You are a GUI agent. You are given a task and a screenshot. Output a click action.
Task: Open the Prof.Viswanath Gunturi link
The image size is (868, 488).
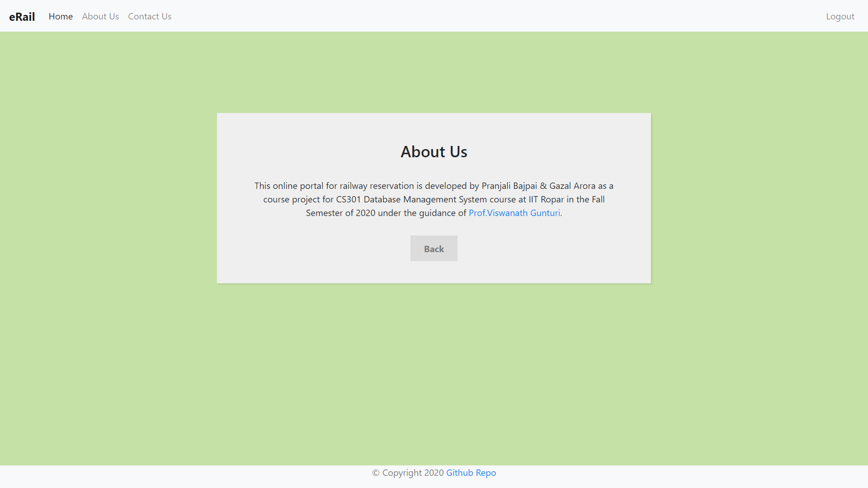tap(514, 213)
